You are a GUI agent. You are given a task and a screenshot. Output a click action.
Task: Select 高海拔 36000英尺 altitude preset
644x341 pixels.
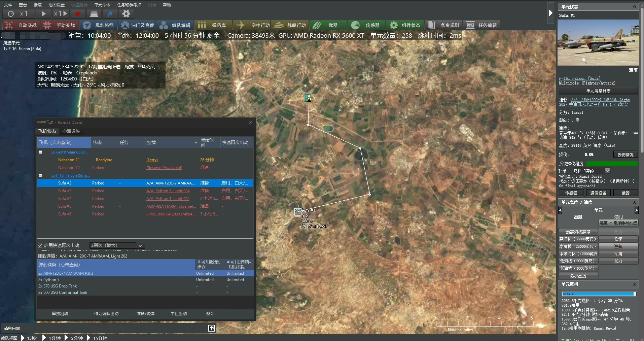coord(578,239)
